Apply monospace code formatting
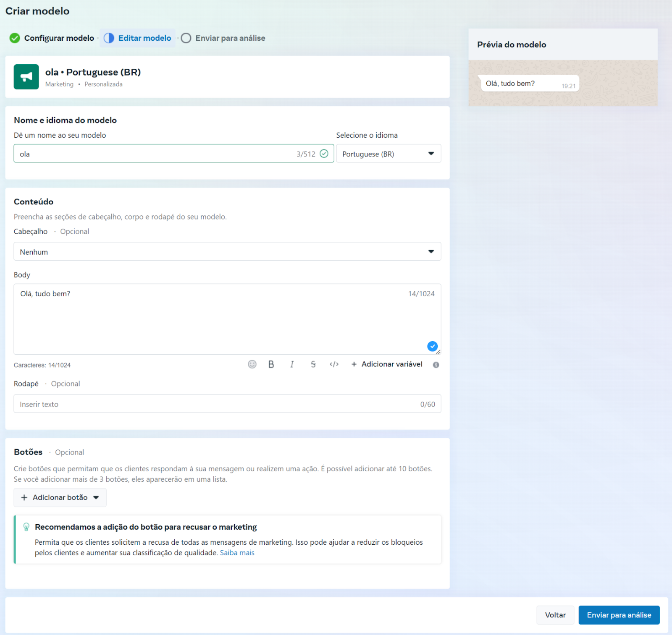The image size is (672, 635). 334,364
